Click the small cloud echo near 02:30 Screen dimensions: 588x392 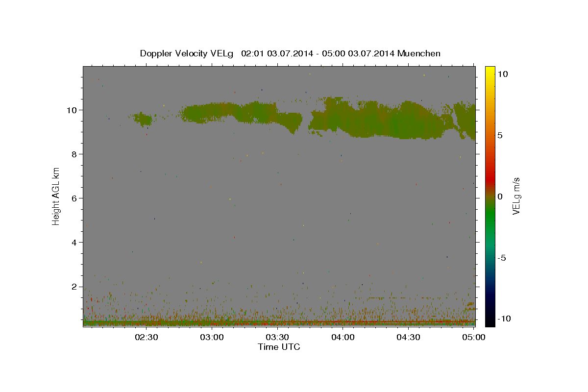tap(143, 119)
